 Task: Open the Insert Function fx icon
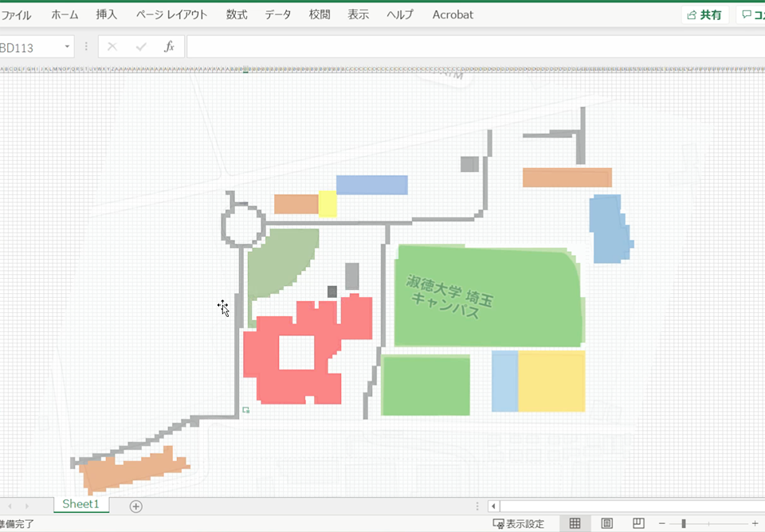(169, 47)
